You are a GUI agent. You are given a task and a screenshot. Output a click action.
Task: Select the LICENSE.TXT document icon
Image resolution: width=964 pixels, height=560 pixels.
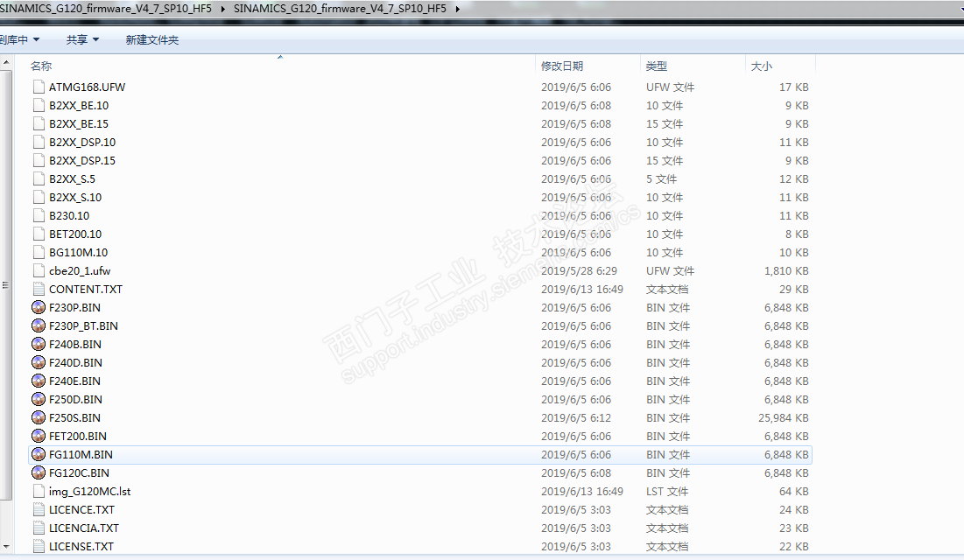(39, 547)
